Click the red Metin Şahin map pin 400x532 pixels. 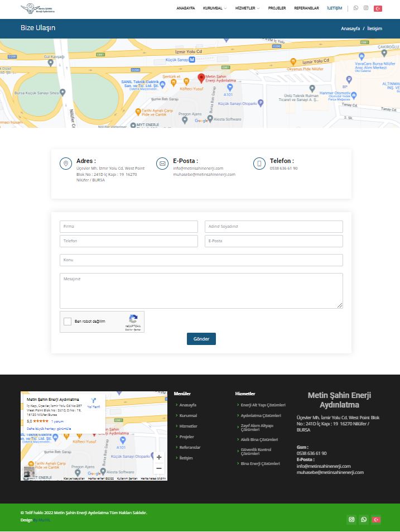pyautogui.click(x=201, y=78)
